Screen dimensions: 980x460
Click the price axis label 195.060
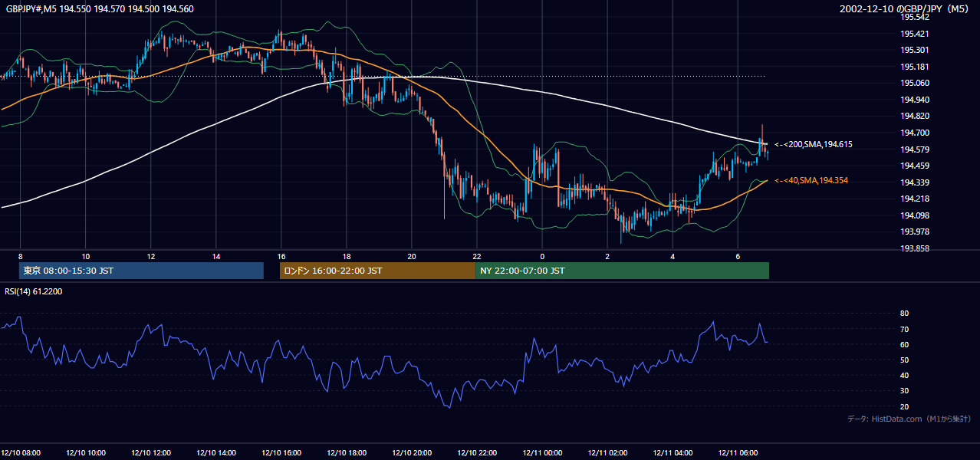coord(914,83)
